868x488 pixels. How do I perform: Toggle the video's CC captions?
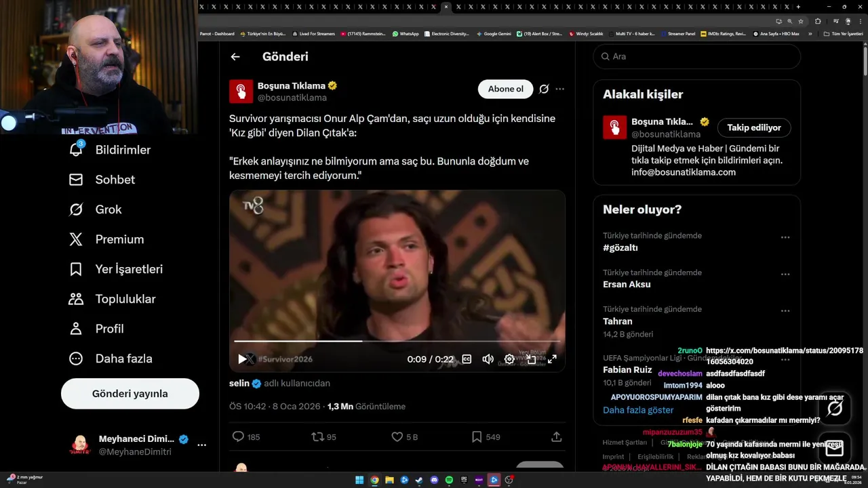467,359
